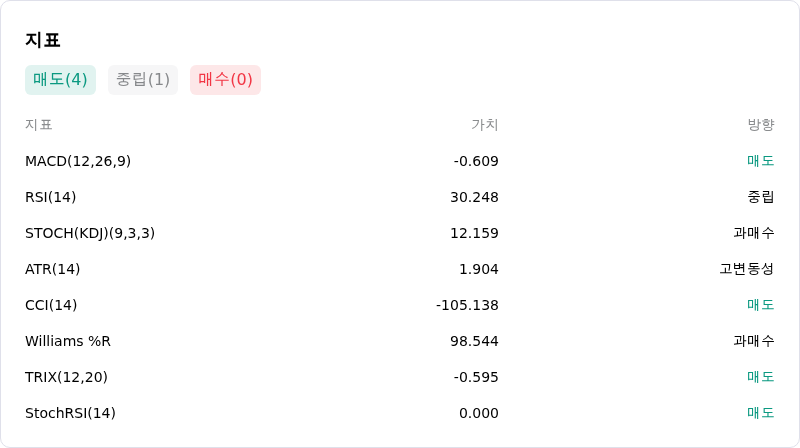Click the 매도 signal for CCI(14)
Image resolution: width=800 pixels, height=448 pixels.
(761, 305)
